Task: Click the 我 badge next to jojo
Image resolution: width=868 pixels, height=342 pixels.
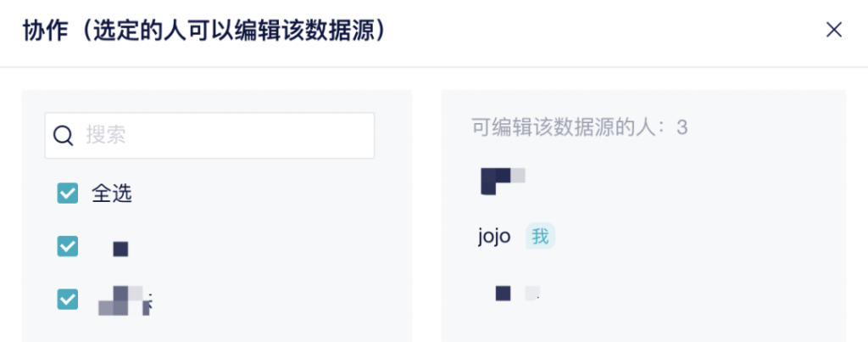Action: 540,237
